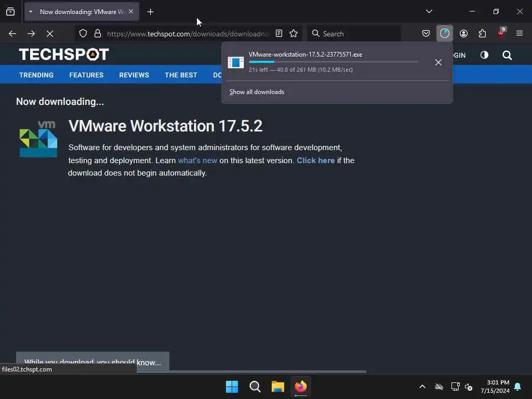Go forward with the forward arrow
This screenshot has height=399, width=532.
[x=31, y=34]
